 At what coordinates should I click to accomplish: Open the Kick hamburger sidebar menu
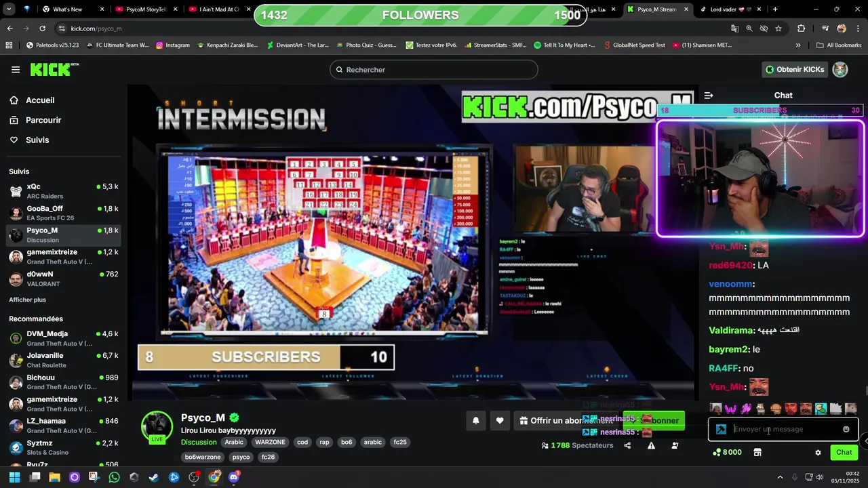pyautogui.click(x=16, y=70)
